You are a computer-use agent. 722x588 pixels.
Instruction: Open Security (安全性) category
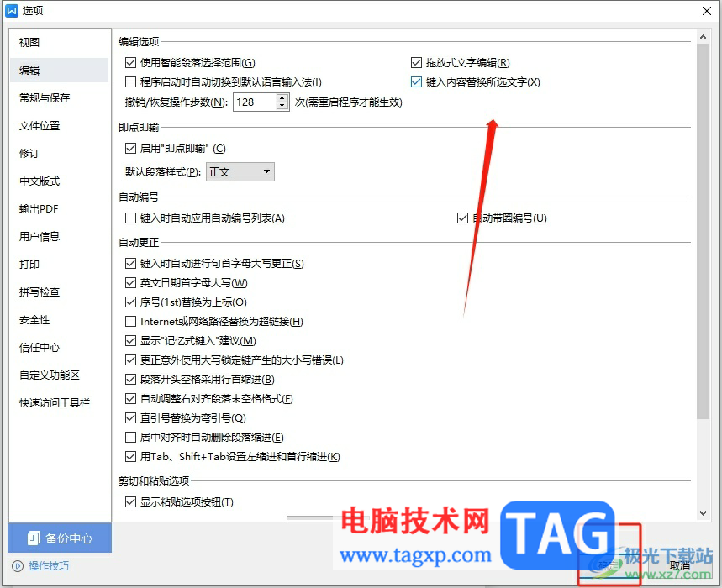pos(59,320)
